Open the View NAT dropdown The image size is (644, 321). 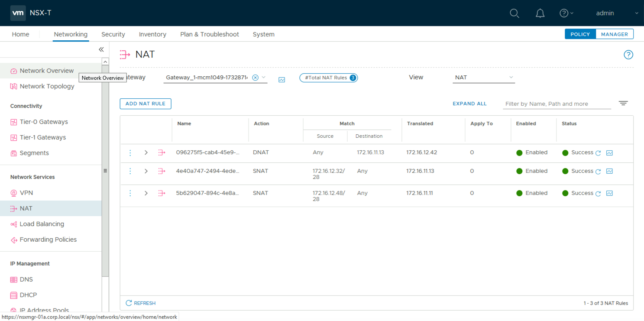click(483, 78)
